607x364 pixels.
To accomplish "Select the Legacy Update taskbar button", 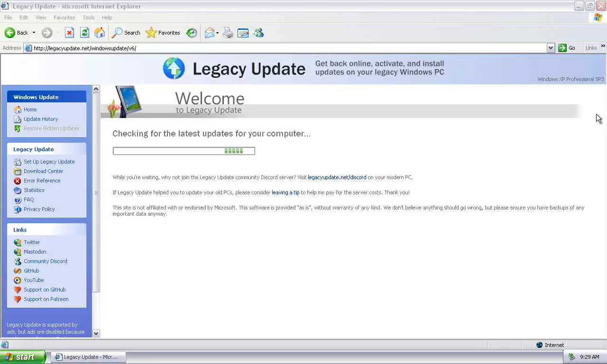I will pyautogui.click(x=88, y=357).
